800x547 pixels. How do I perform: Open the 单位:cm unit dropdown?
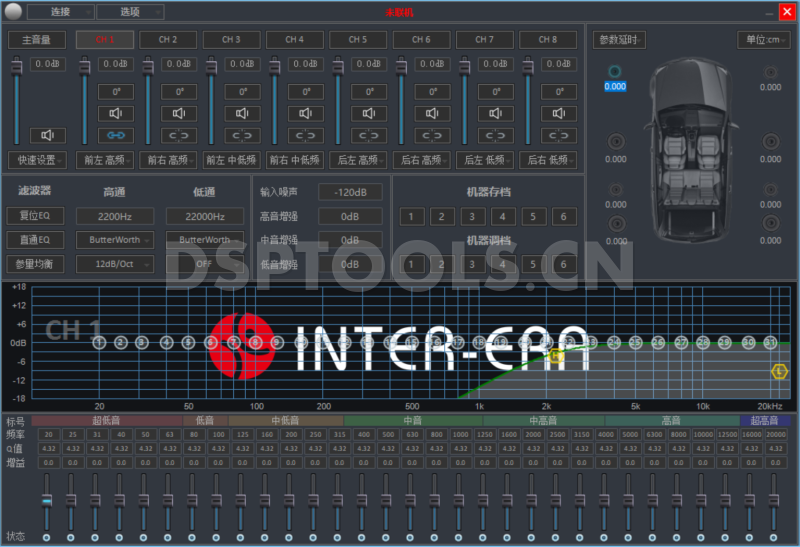tap(764, 40)
